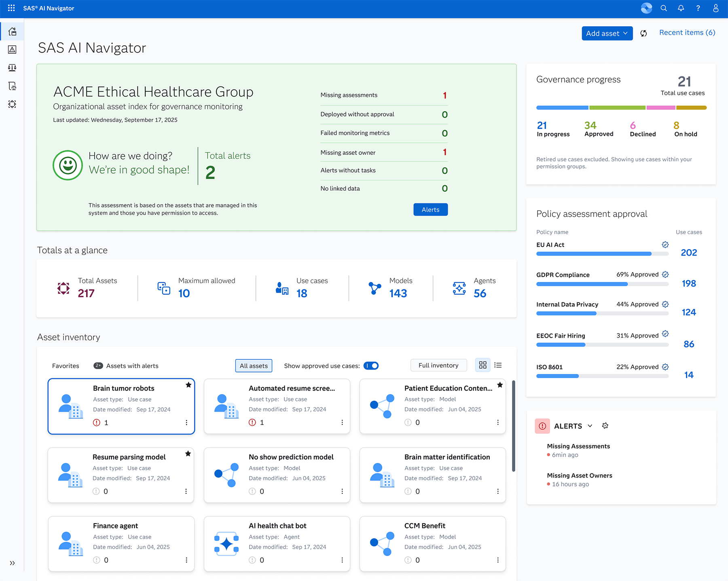
Task: Click the ISO 8601 approval badge icon
Action: click(665, 367)
